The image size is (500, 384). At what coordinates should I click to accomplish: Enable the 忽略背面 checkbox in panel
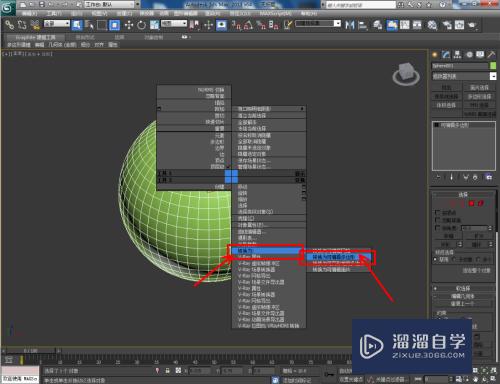pos(438,220)
